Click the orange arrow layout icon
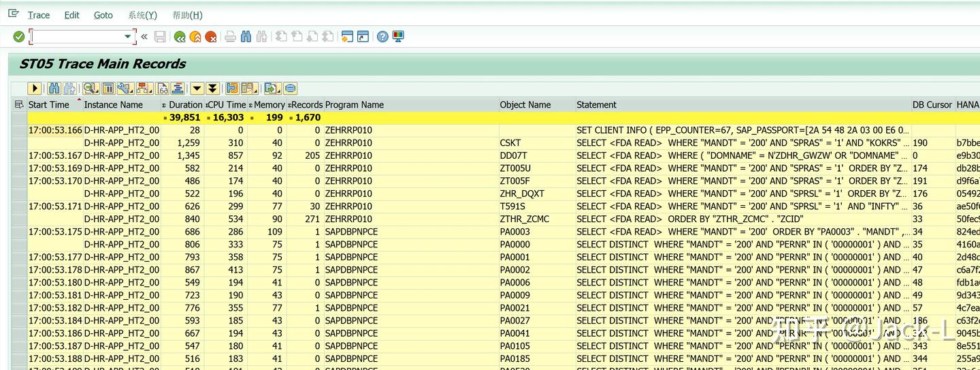This screenshot has width=980, height=370. [231, 89]
